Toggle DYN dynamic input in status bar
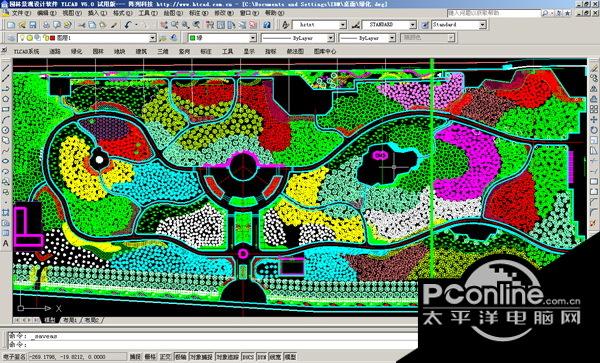600x363 pixels. 261,356
